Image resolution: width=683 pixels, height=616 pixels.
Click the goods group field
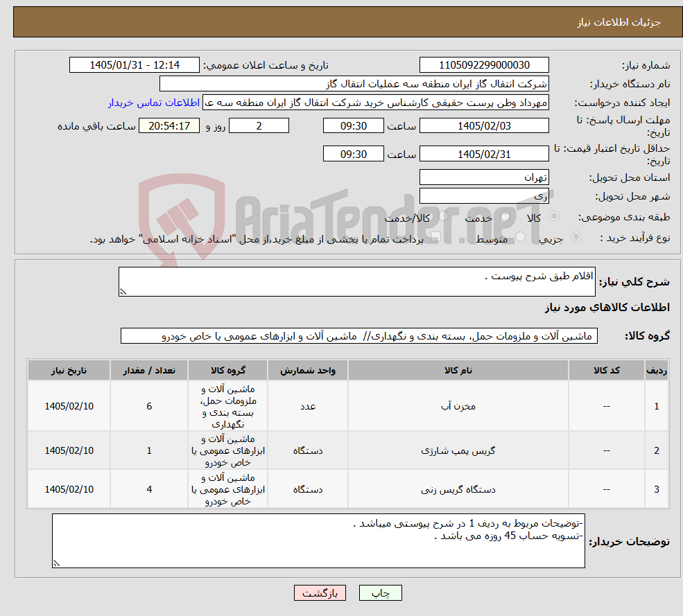coord(359,336)
